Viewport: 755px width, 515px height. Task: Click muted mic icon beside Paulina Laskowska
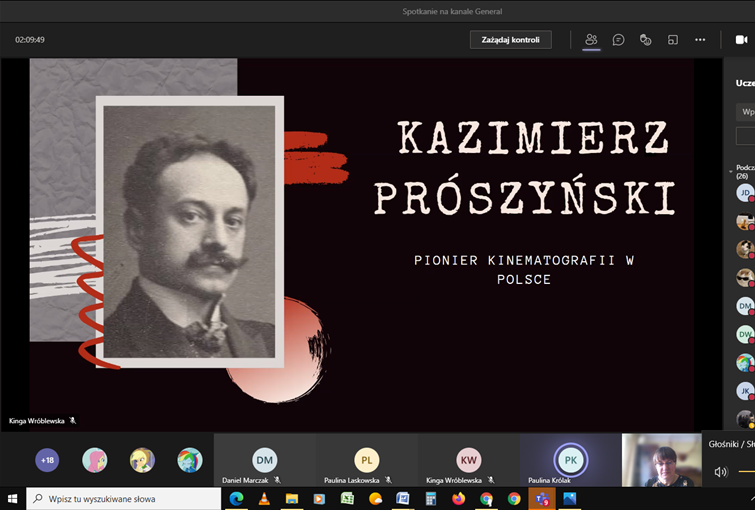point(388,480)
